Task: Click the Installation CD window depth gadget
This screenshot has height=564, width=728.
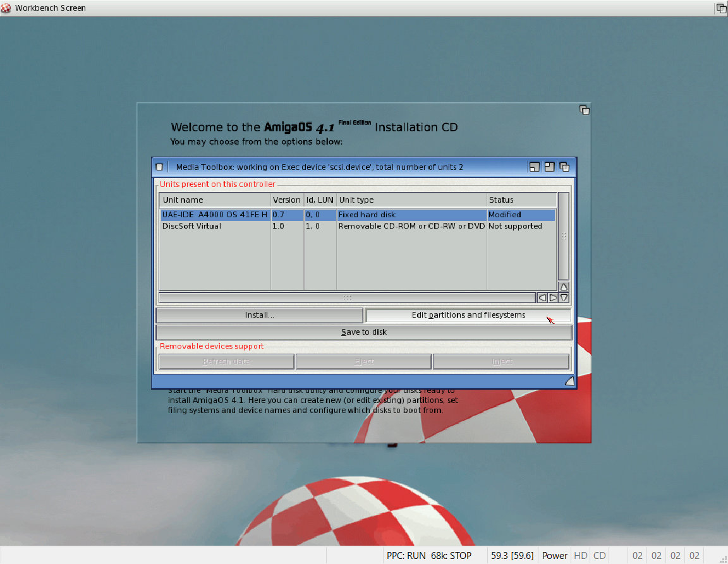Action: (x=584, y=110)
